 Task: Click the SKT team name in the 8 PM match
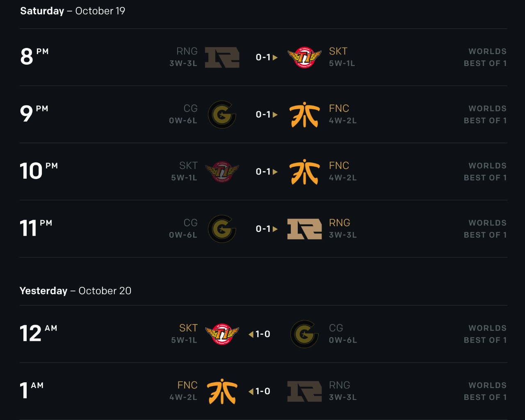pos(338,51)
